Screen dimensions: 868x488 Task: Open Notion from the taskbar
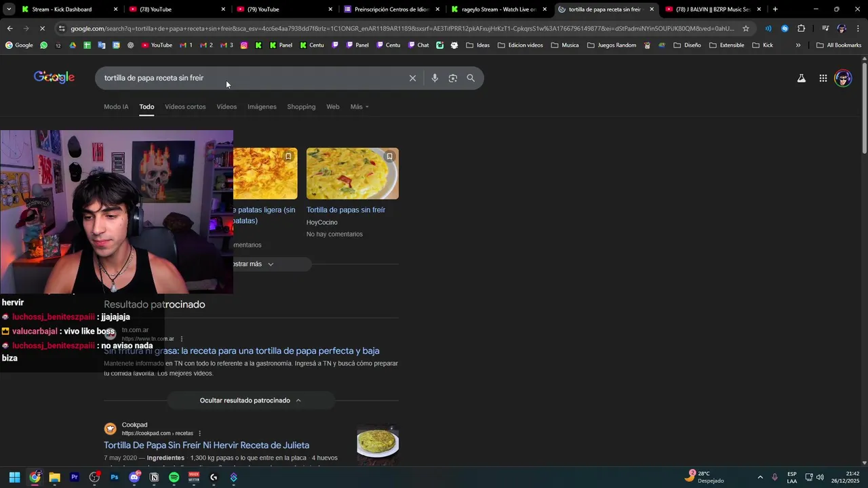click(154, 477)
